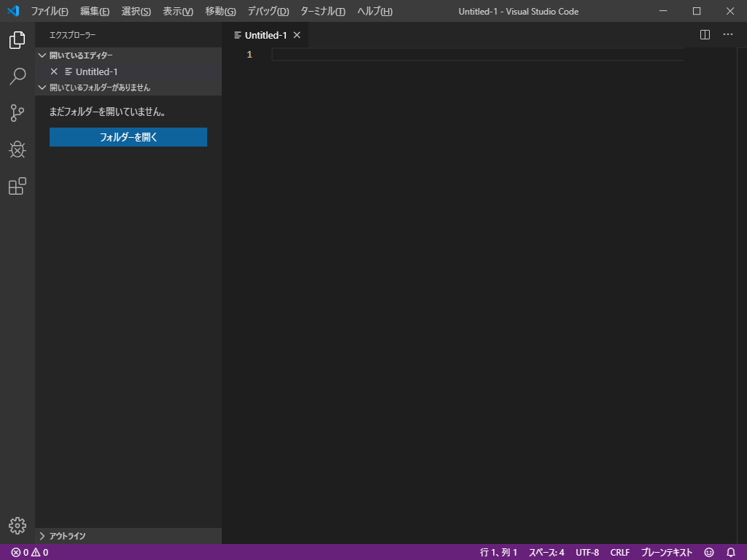Screen dimensions: 747x560
Task: Open the 表示(V) menu
Action: (x=178, y=11)
